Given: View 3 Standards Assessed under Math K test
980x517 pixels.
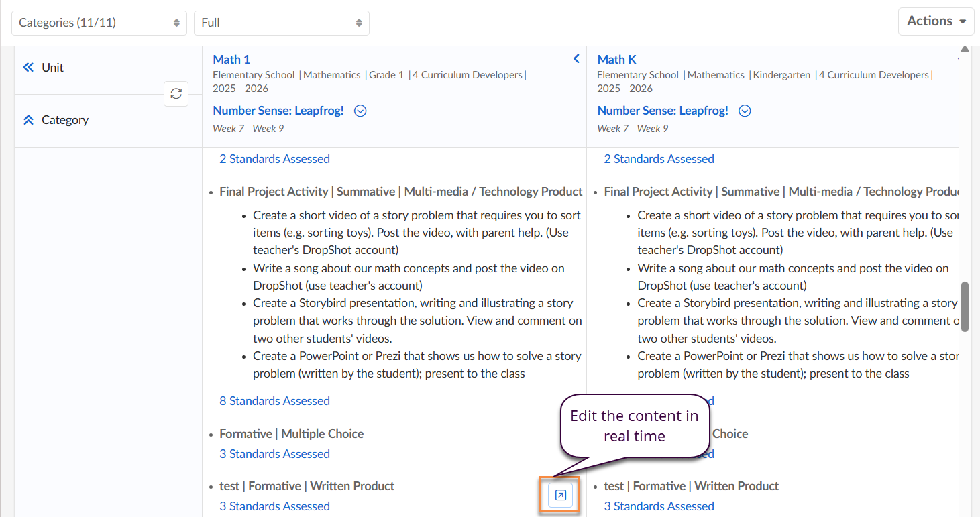Looking at the screenshot, I should pos(659,506).
